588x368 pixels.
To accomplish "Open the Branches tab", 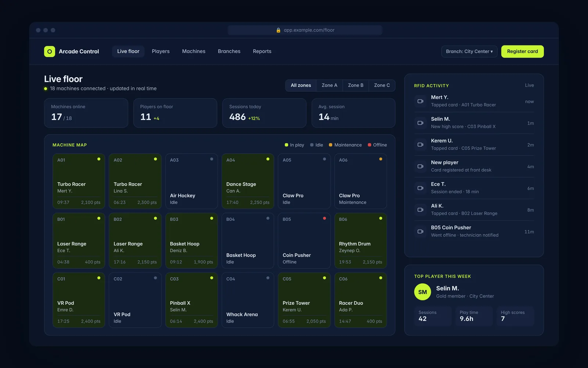I will tap(229, 52).
